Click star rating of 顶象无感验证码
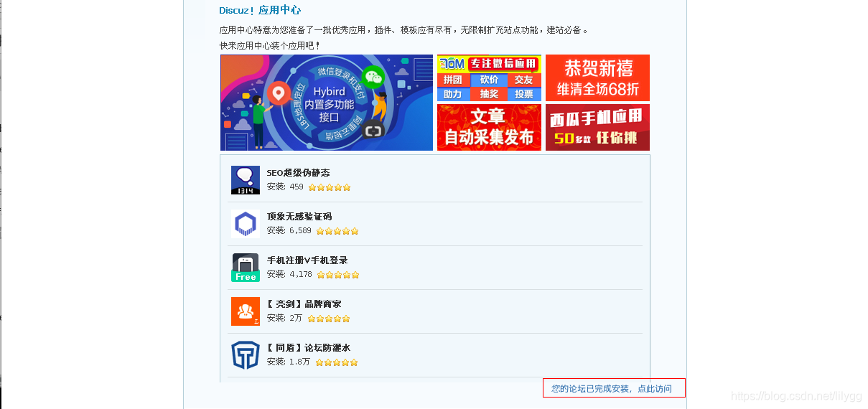868x409 pixels. [x=337, y=231]
